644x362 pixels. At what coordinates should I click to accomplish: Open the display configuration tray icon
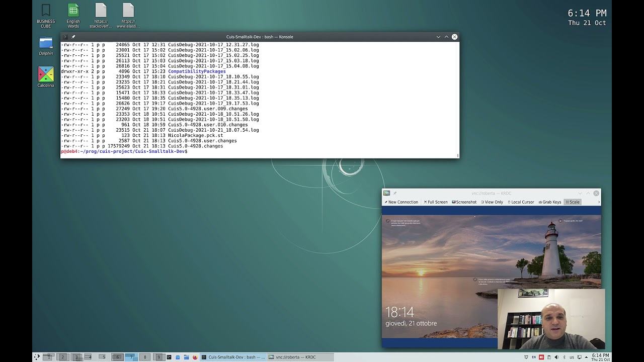tap(580, 357)
